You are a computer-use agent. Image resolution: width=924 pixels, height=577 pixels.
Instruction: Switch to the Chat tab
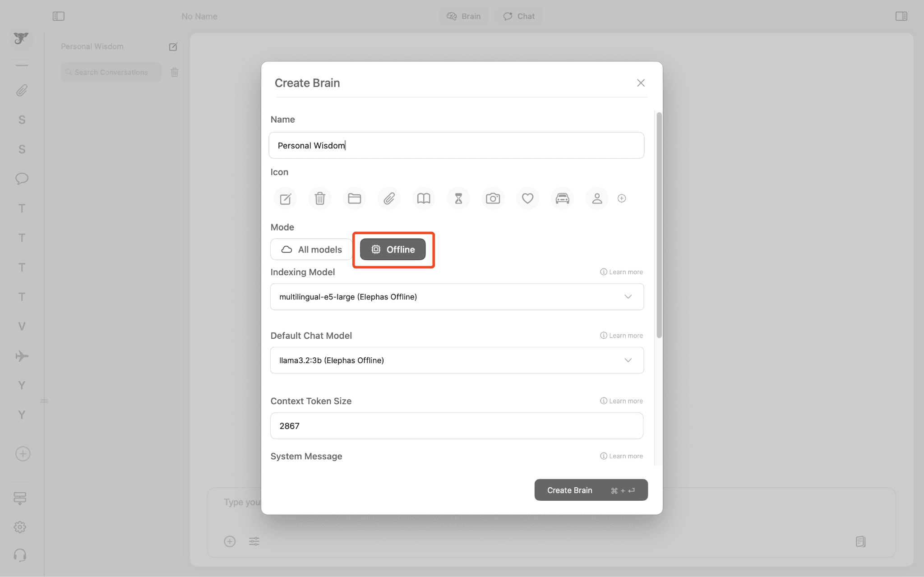[x=519, y=16]
